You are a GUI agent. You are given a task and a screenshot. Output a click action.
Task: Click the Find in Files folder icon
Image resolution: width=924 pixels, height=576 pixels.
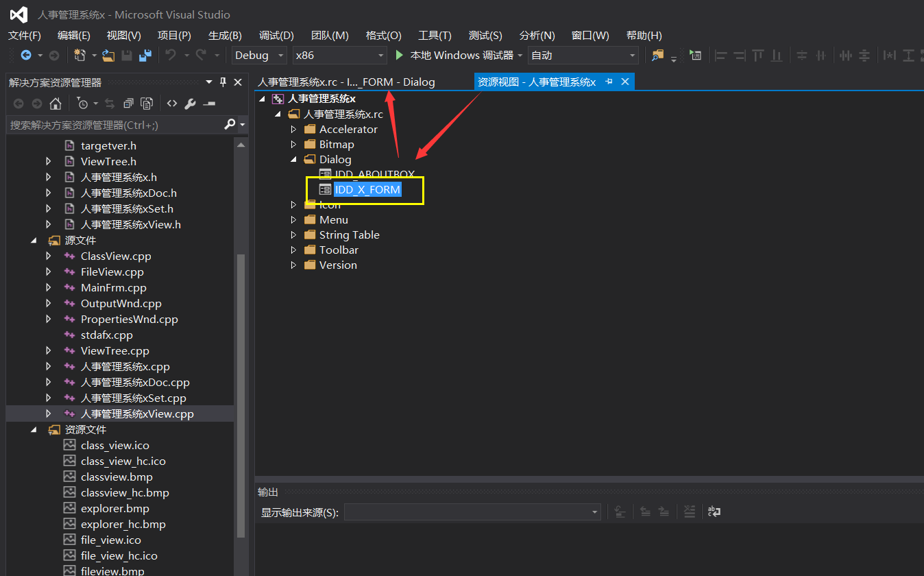click(x=658, y=56)
